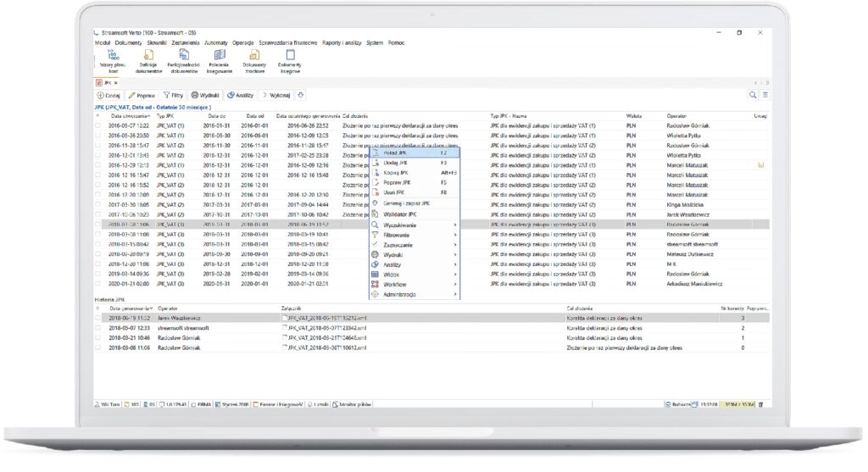
Task: Open Parbiznealności dokumentów toolbar icon
Action: [x=183, y=55]
